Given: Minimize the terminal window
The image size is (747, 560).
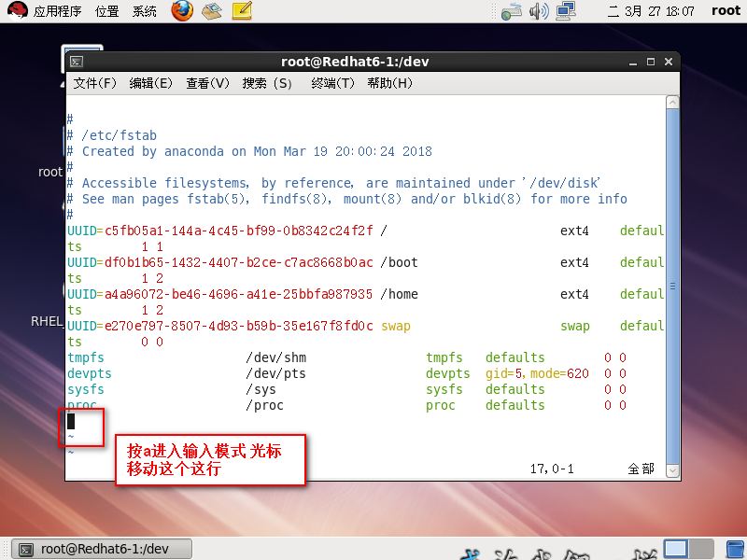Looking at the screenshot, I should [x=633, y=62].
